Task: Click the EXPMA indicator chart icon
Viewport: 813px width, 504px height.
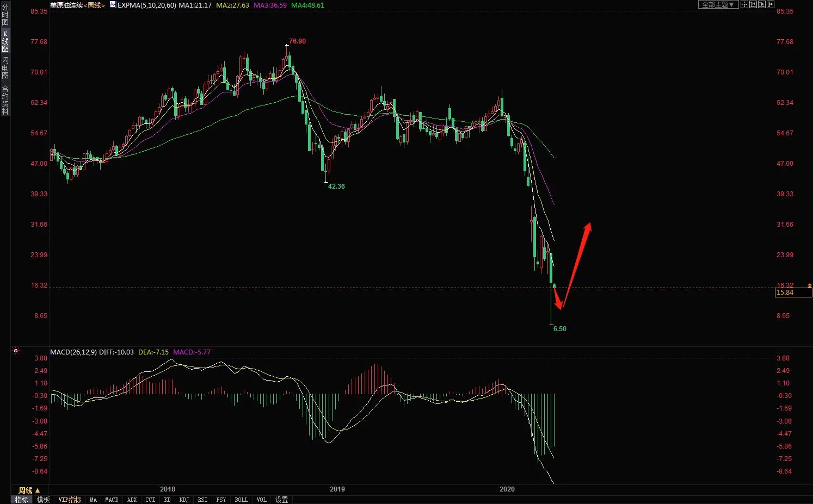Action: click(x=113, y=4)
